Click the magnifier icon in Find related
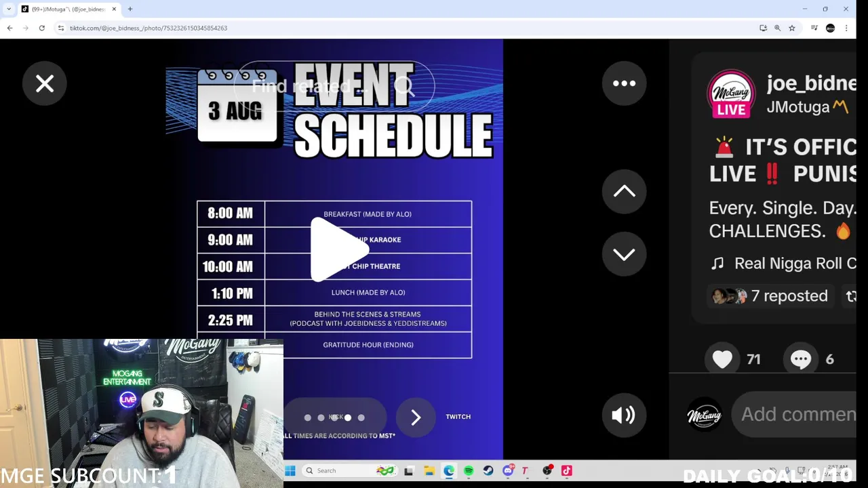The image size is (868, 488). click(404, 86)
